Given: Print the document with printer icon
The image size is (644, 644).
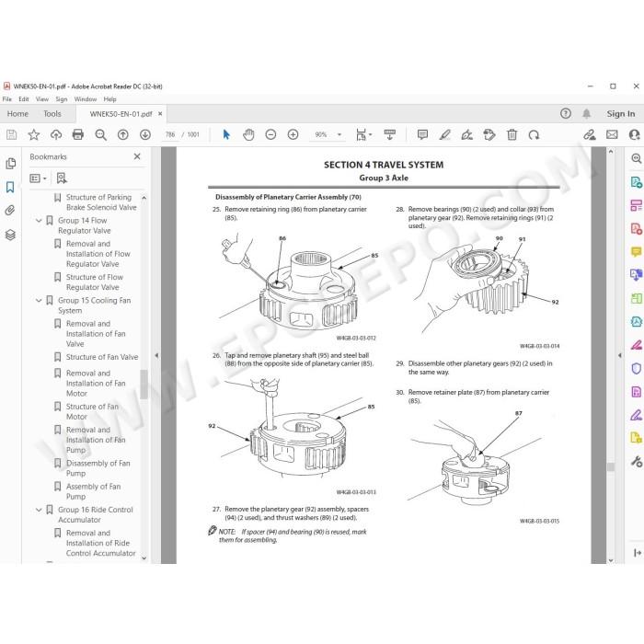Looking at the screenshot, I should point(78,134).
